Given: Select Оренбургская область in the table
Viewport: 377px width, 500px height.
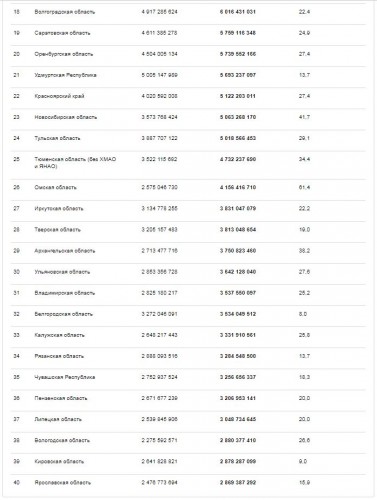Looking at the screenshot, I should pos(64,54).
